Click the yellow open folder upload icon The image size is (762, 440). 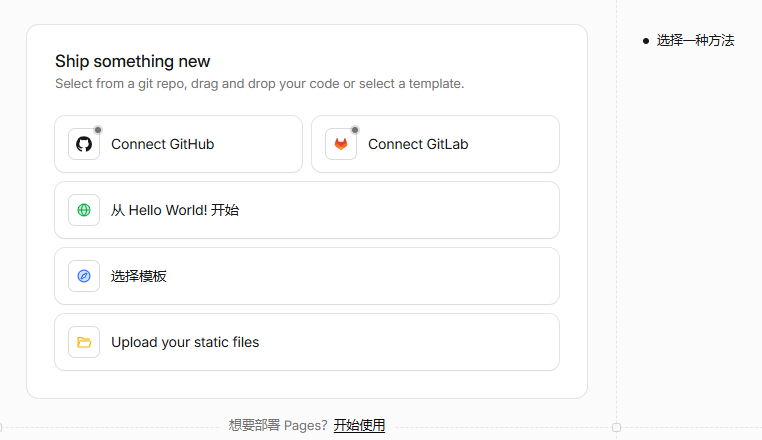tap(84, 342)
